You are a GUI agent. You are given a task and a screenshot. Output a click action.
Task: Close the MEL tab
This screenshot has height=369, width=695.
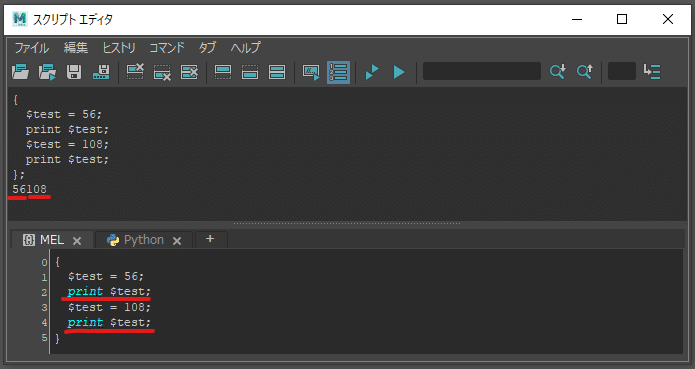77,241
